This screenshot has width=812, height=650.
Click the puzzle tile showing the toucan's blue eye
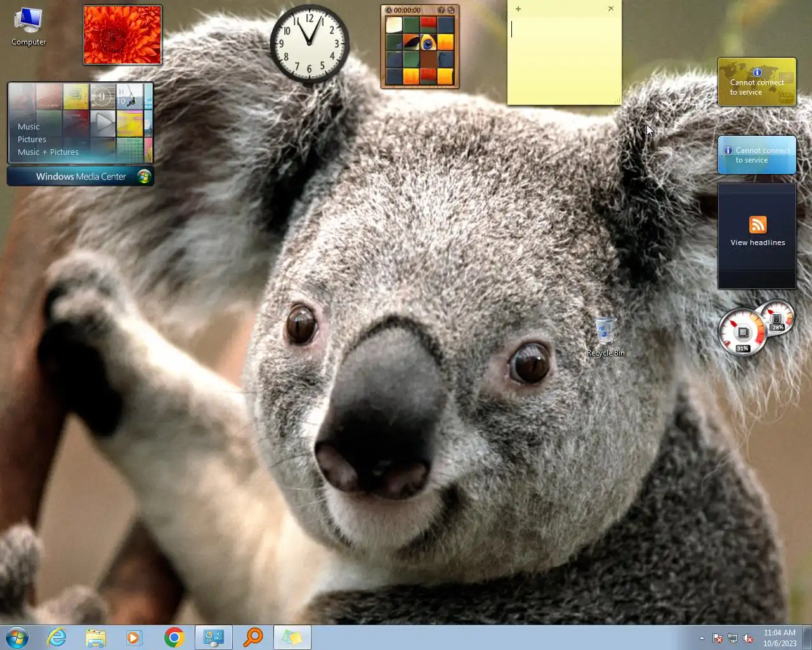tap(428, 43)
